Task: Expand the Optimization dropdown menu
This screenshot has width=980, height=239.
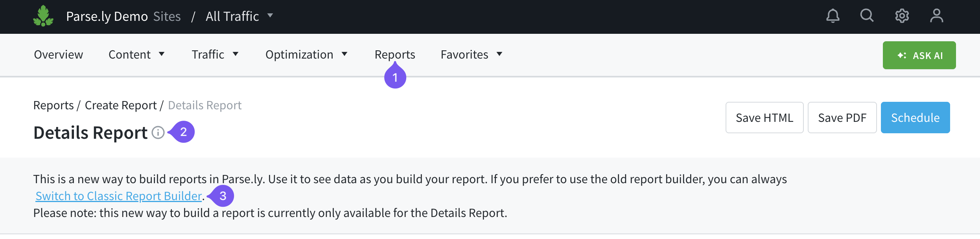Action: pyautogui.click(x=306, y=55)
